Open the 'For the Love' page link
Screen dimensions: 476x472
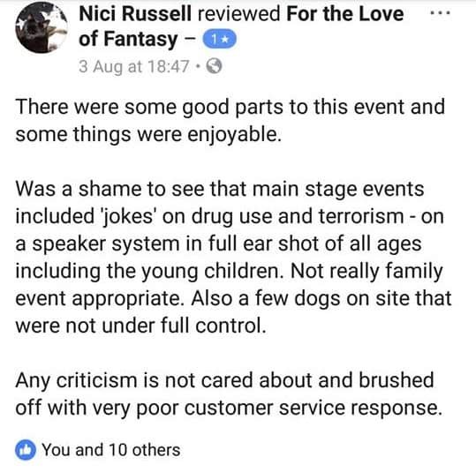point(345,14)
